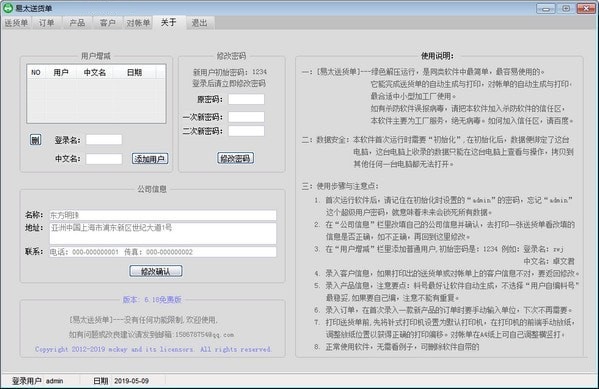The height and width of the screenshot is (389, 599).
Task: Switch to the 订单 tab
Action: pos(46,23)
